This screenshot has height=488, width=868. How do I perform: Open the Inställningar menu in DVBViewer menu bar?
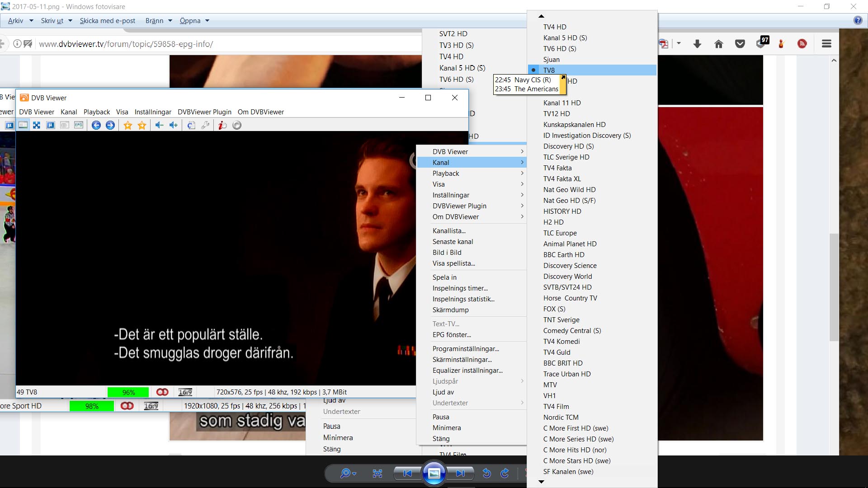click(153, 112)
